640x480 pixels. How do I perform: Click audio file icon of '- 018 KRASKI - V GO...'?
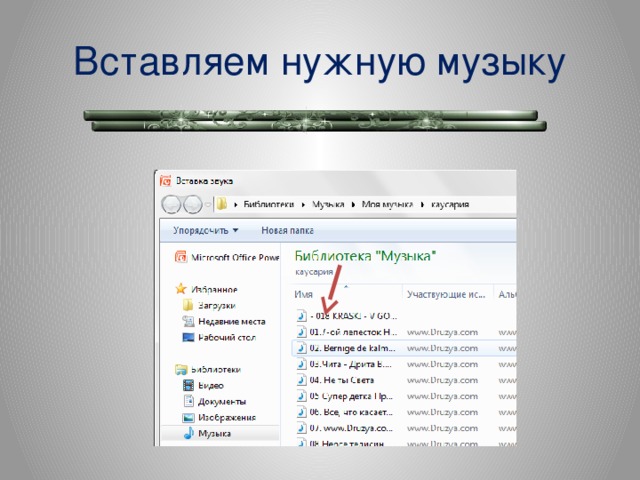(301, 316)
